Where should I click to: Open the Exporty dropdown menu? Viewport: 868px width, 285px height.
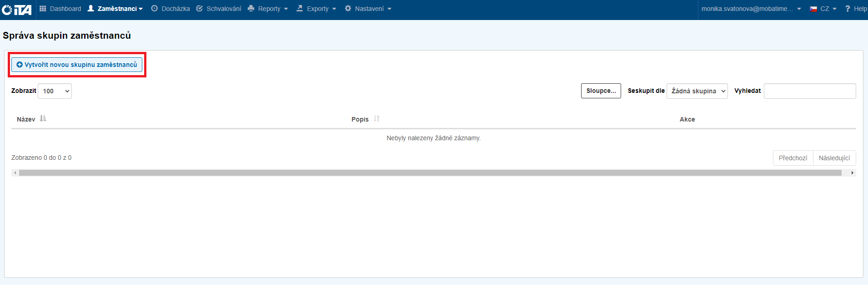[317, 9]
